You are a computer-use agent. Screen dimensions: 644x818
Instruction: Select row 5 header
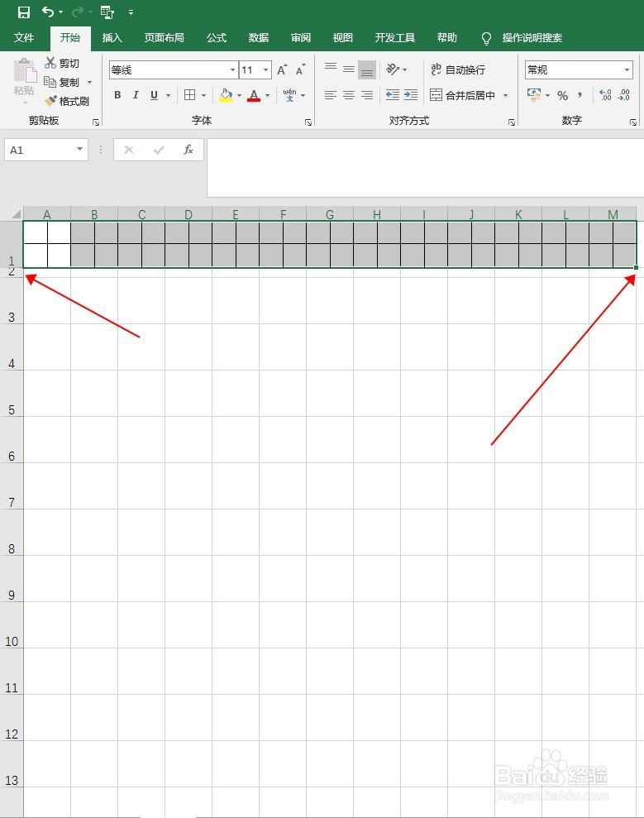12,394
